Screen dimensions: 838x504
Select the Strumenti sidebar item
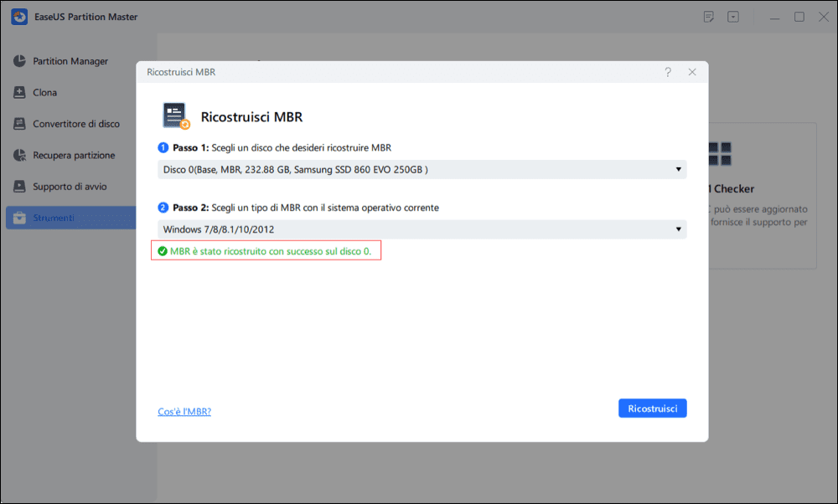pyautogui.click(x=70, y=218)
